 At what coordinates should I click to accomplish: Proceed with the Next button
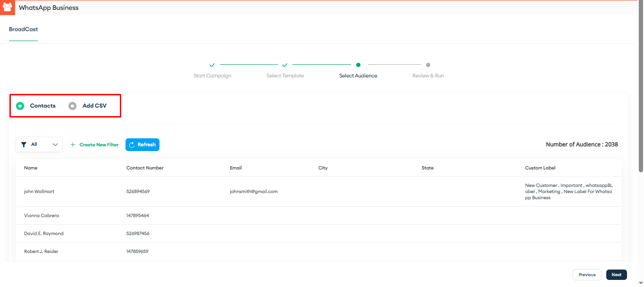click(x=617, y=275)
